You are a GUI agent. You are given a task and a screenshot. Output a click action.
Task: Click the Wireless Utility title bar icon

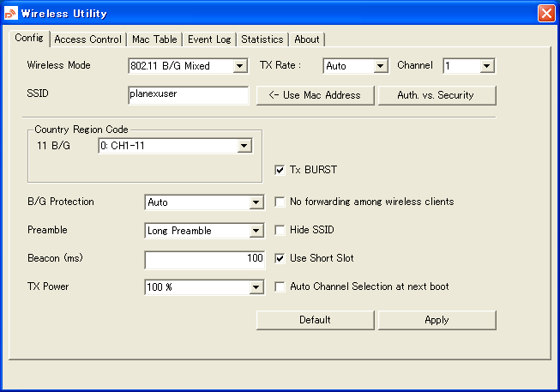[x=10, y=14]
